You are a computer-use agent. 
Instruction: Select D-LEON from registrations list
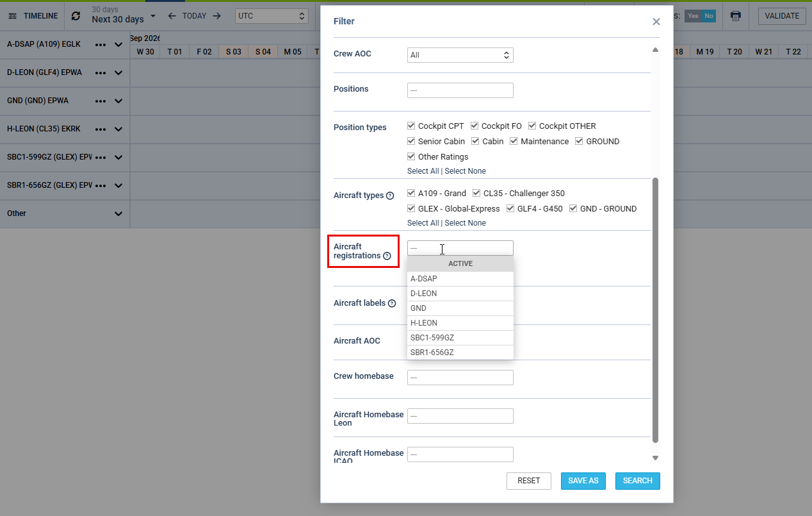tap(460, 294)
